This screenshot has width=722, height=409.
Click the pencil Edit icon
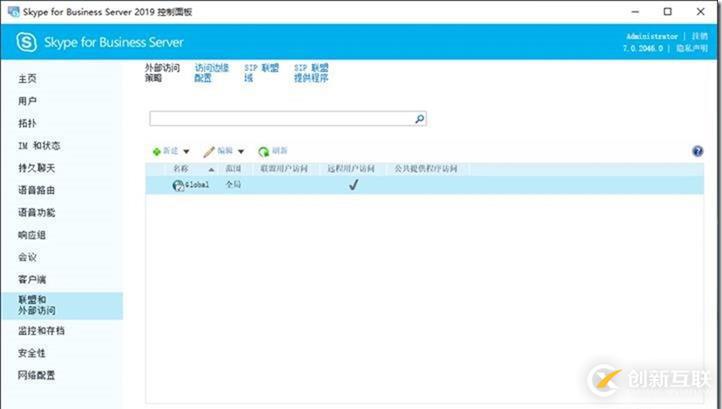pyautogui.click(x=209, y=152)
